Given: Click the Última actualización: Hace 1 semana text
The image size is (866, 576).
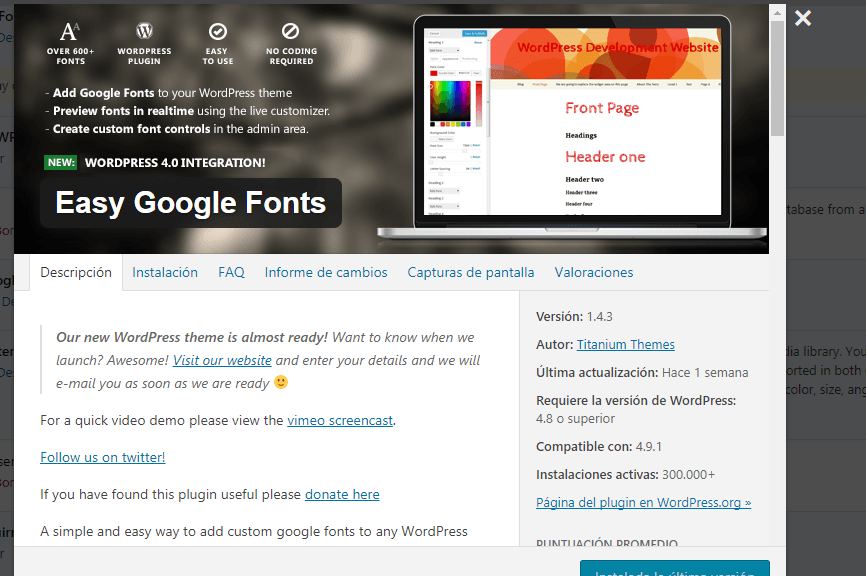Looking at the screenshot, I should pyautogui.click(x=642, y=373).
